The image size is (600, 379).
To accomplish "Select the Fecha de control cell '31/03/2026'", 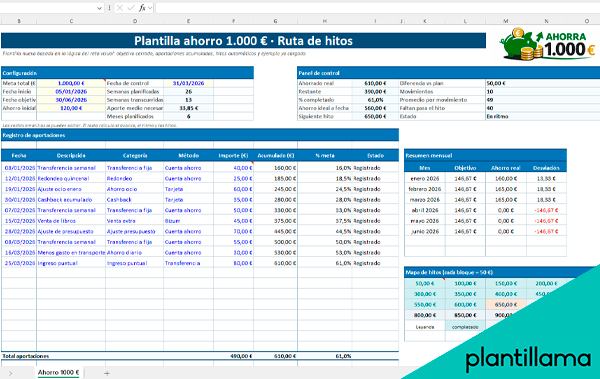I will [188, 83].
